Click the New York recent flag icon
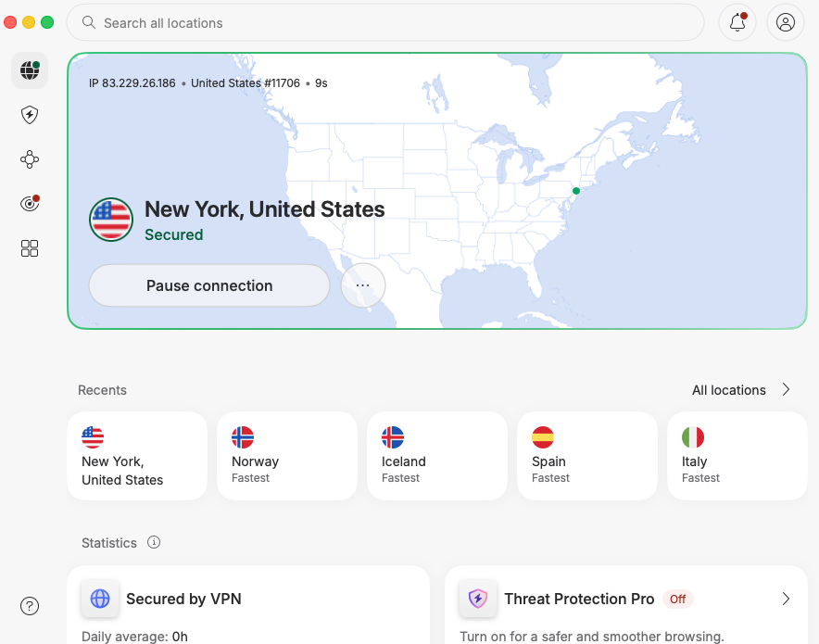This screenshot has width=819, height=644. click(x=93, y=437)
